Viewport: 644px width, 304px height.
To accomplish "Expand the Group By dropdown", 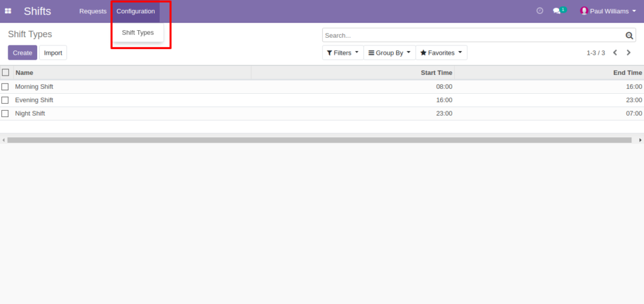I will click(x=389, y=53).
